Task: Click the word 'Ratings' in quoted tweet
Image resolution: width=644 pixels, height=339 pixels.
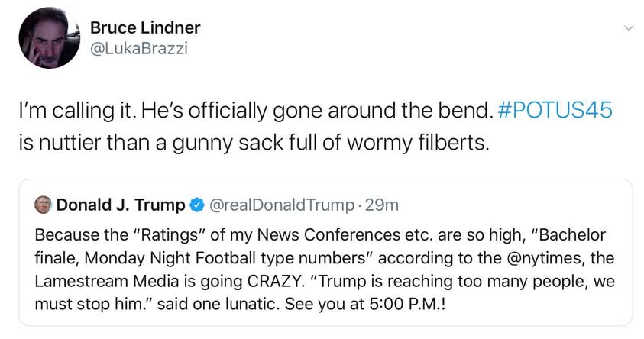Action: [x=170, y=235]
